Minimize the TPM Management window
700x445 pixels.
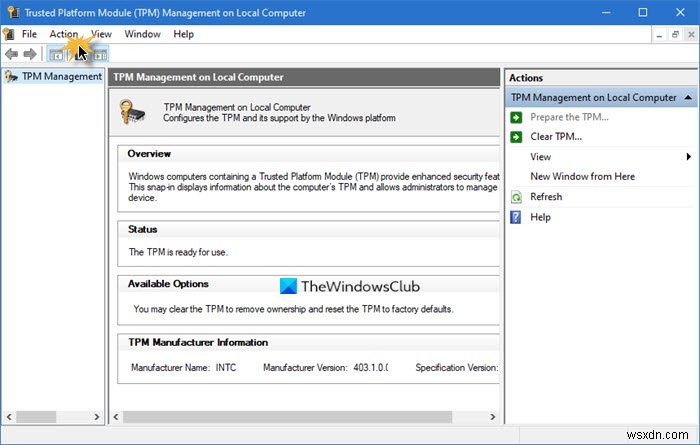[606, 12]
